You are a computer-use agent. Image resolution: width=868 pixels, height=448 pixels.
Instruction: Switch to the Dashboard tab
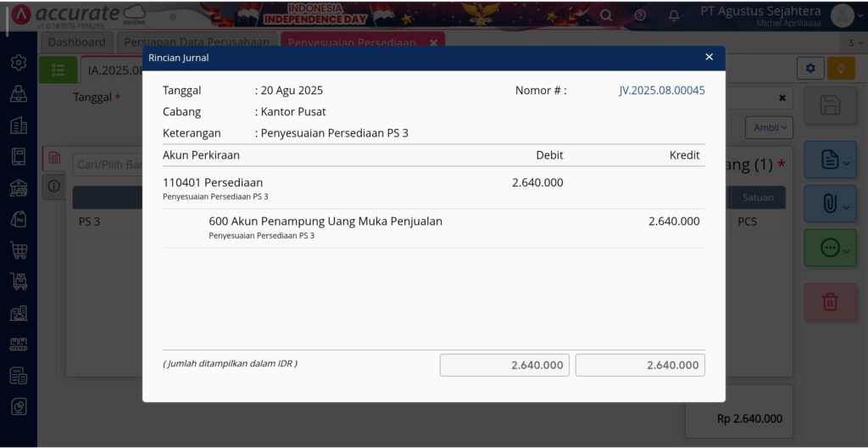76,42
